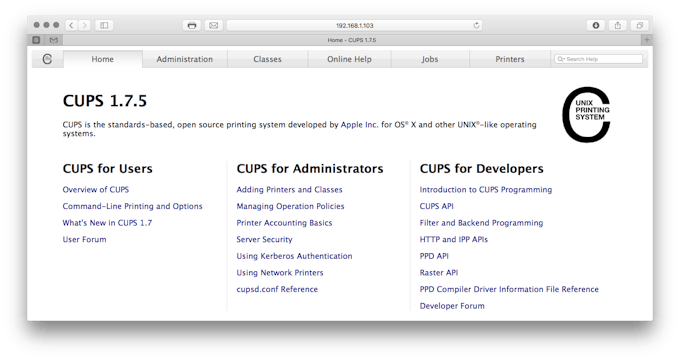Viewport: 680px width, 360px height.
Task: Click the large UNIX Printing System logo
Action: (x=586, y=115)
